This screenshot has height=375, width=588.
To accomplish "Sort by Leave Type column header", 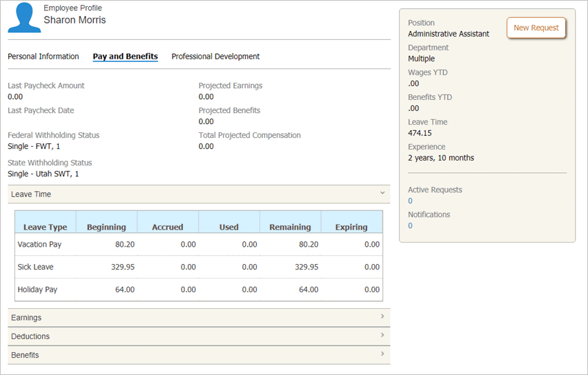I will coord(46,227).
